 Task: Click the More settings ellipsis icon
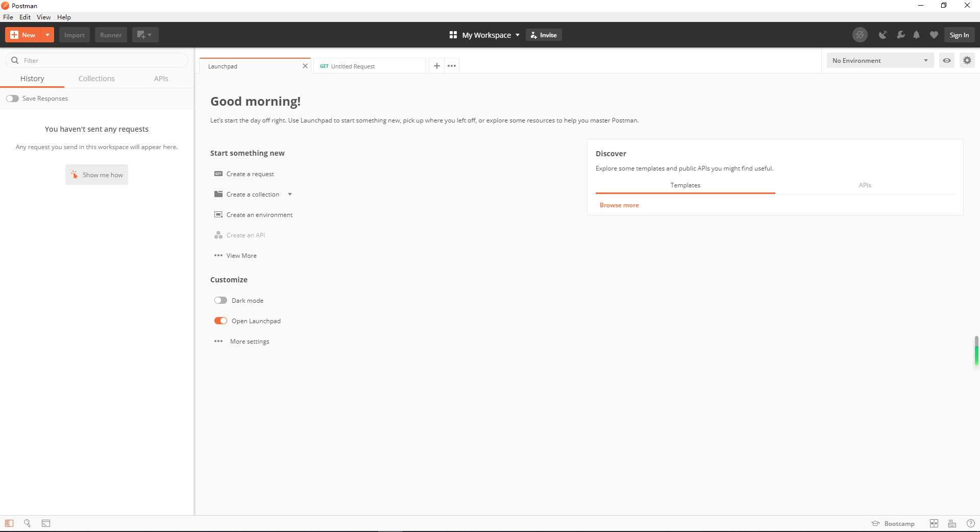tap(218, 341)
